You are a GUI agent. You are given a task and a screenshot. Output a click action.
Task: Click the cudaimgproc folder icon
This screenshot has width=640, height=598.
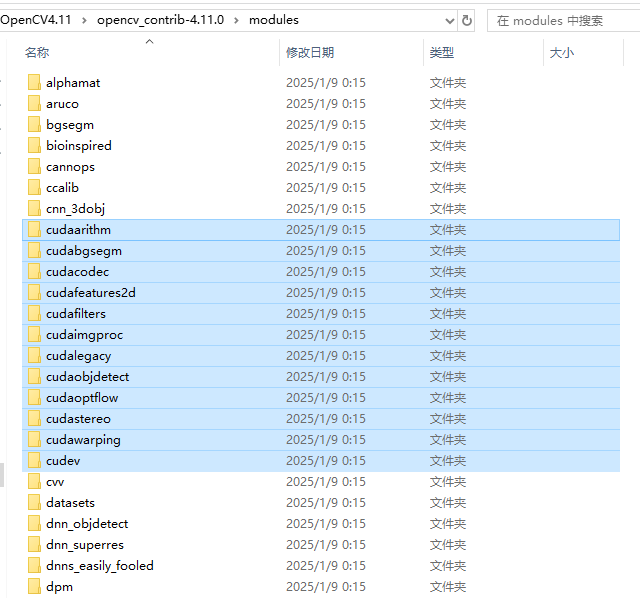click(x=34, y=335)
